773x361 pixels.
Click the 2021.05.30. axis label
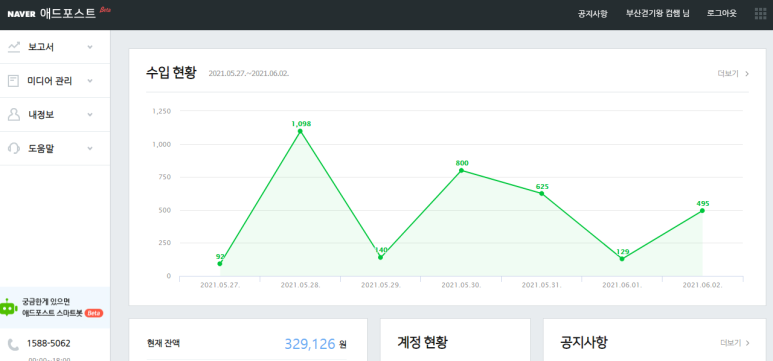pos(461,285)
